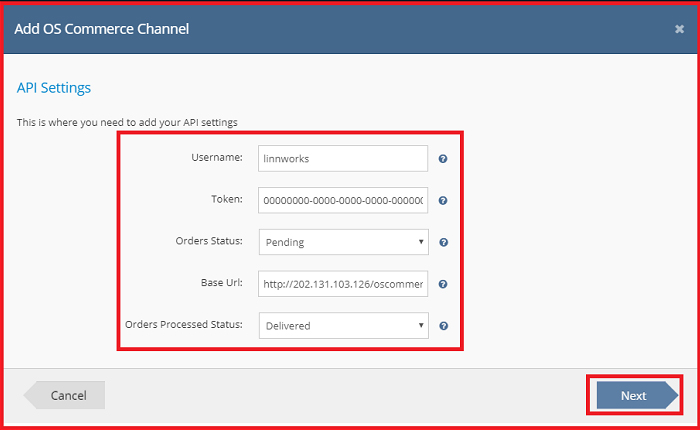Click the 'Base Url:' label
Screen dimensions: 700x430
click(222, 283)
